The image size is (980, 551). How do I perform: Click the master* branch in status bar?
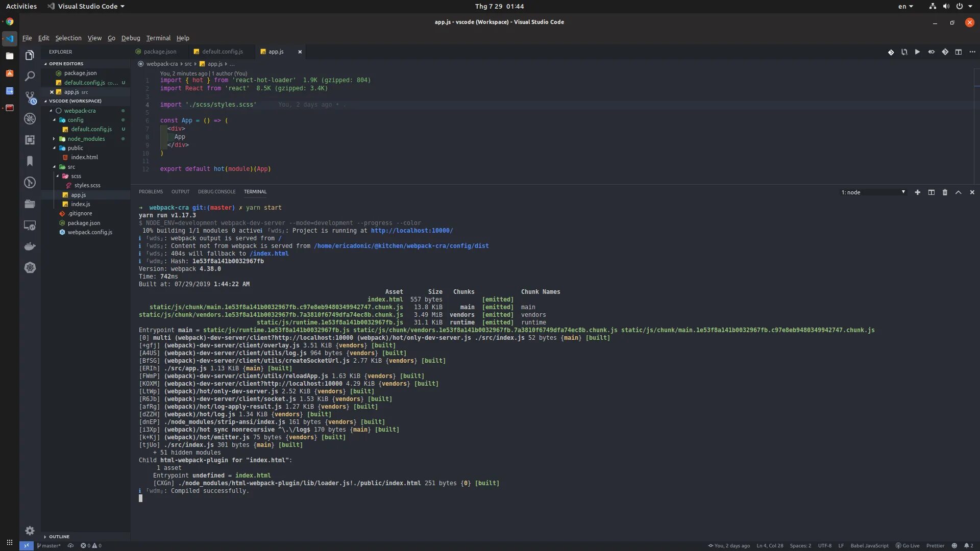tap(48, 545)
